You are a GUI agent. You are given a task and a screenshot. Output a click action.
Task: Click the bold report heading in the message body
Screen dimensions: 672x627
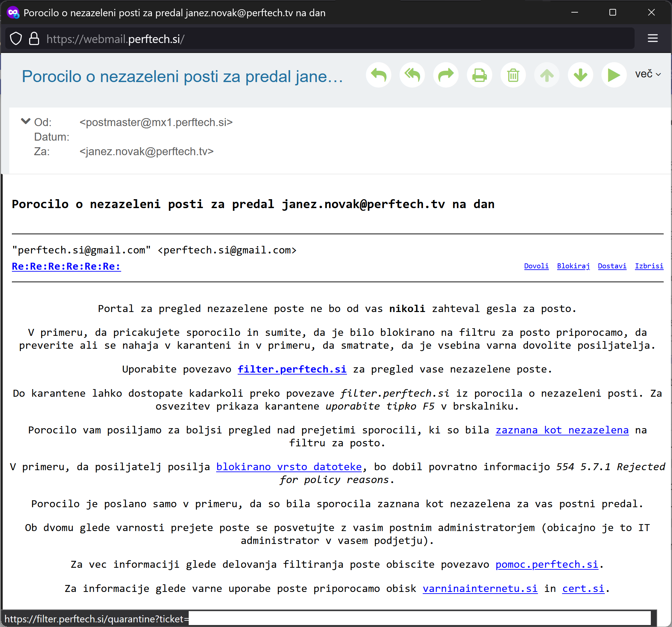pos(253,204)
